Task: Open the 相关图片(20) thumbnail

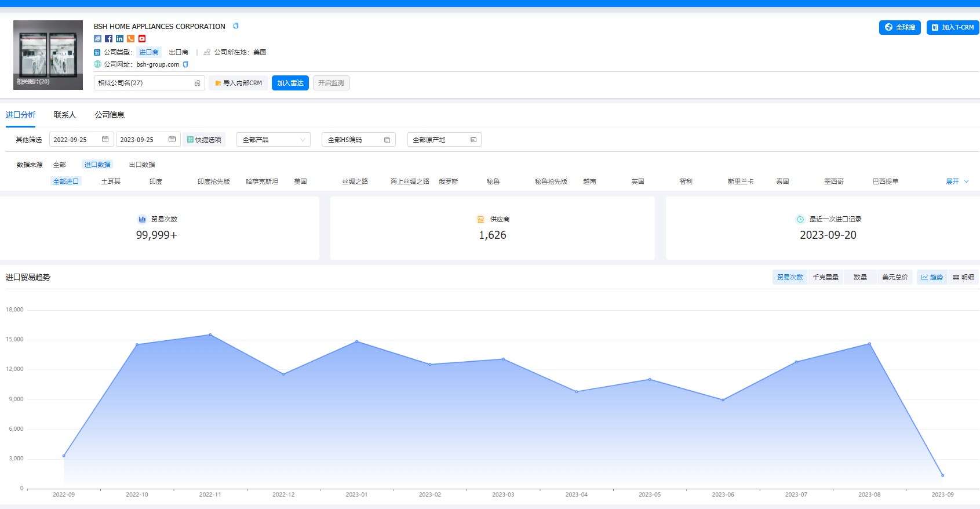Action: coord(48,55)
